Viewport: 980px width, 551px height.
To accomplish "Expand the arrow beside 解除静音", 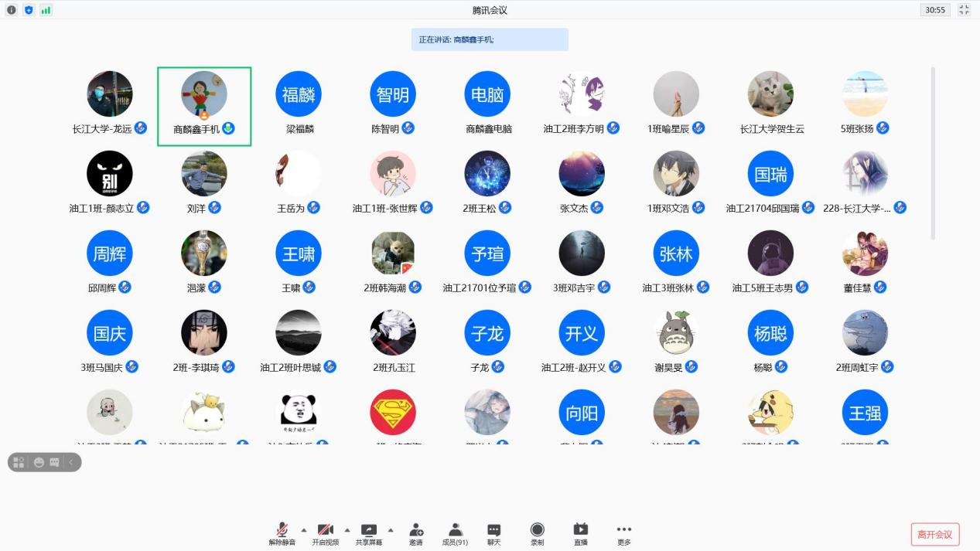I will [x=303, y=530].
